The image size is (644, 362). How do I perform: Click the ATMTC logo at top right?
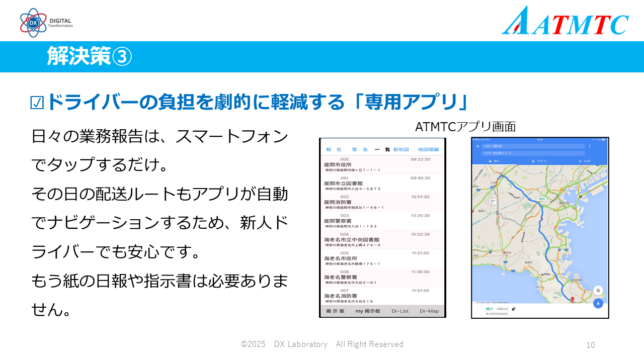(565, 21)
